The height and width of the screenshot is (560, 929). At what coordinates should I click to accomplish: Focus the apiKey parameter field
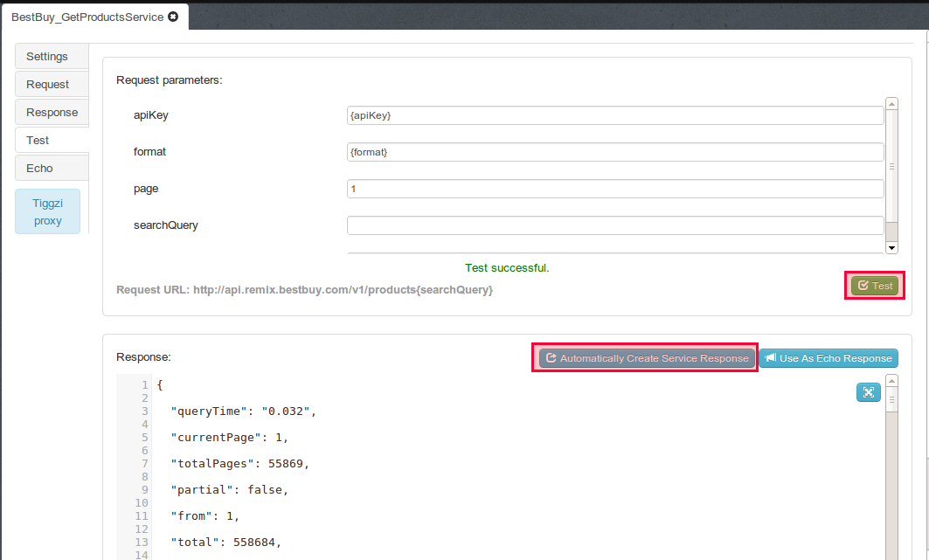(615, 115)
